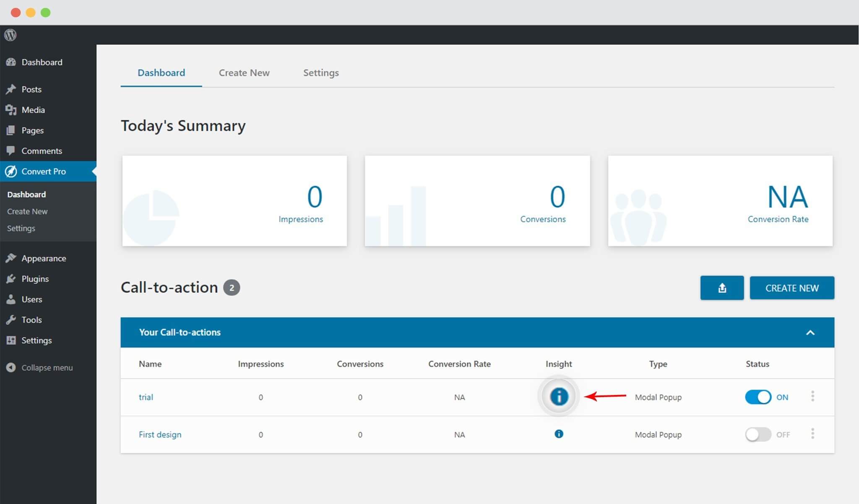859x504 pixels.
Task: View Insight info icon for First design
Action: pos(559,434)
